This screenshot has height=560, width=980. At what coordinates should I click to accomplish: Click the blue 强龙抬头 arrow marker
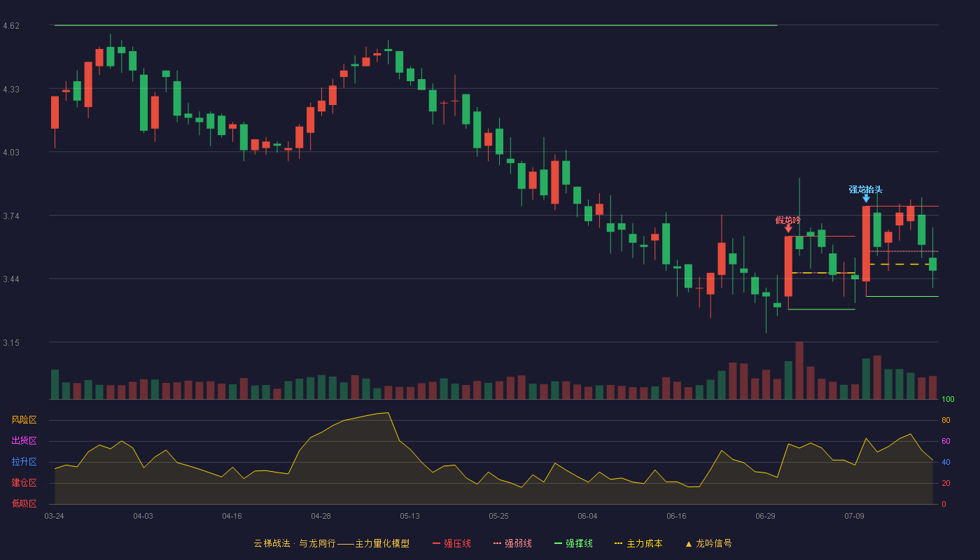coord(866,199)
